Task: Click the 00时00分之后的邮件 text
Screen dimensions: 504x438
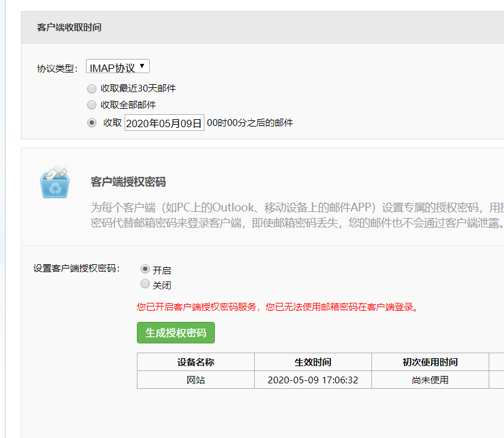Action: (250, 123)
